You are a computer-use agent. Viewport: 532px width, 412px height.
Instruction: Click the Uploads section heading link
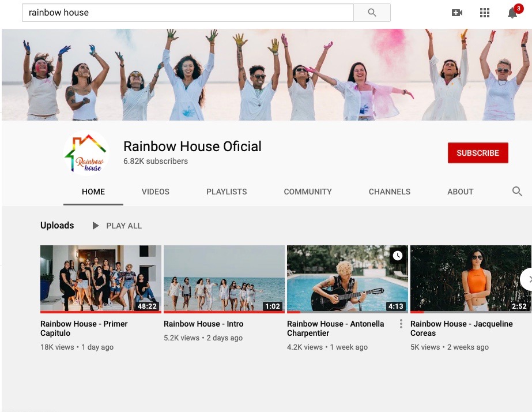click(57, 226)
